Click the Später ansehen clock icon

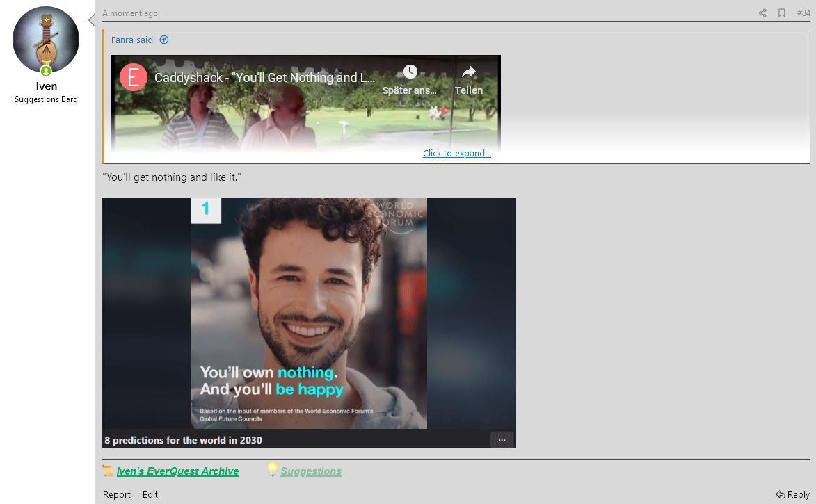click(410, 72)
